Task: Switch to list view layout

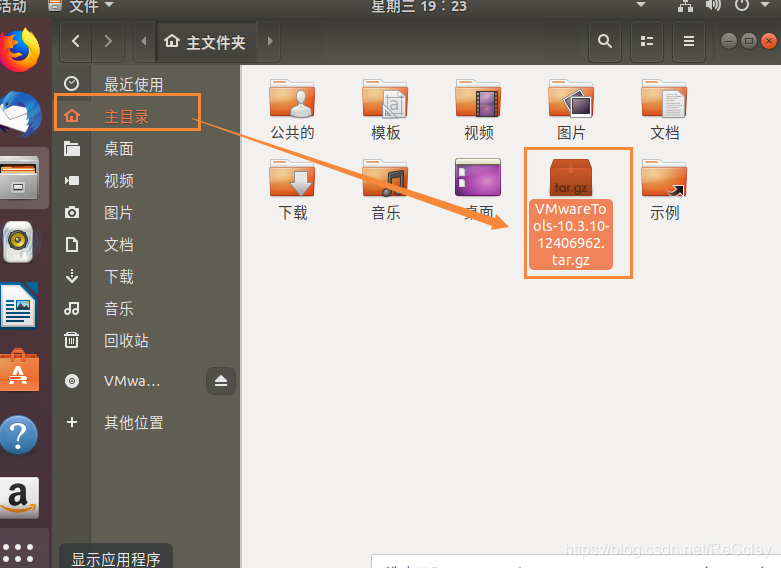Action: (647, 41)
